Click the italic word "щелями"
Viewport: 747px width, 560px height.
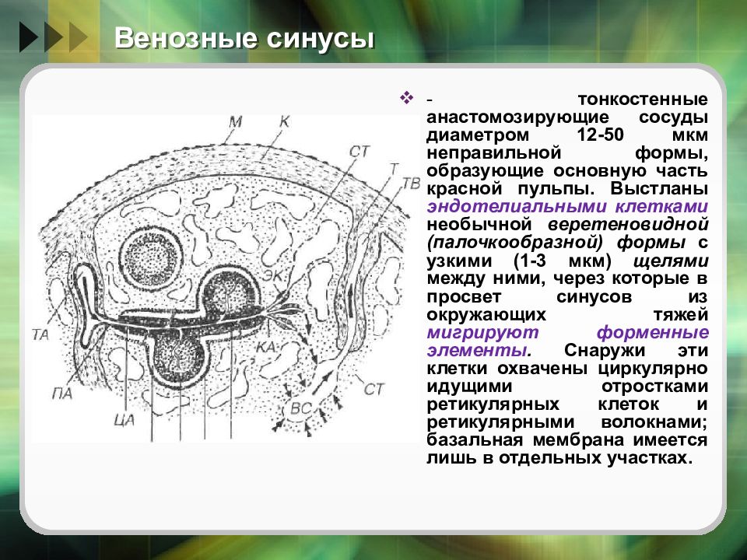[671, 261]
